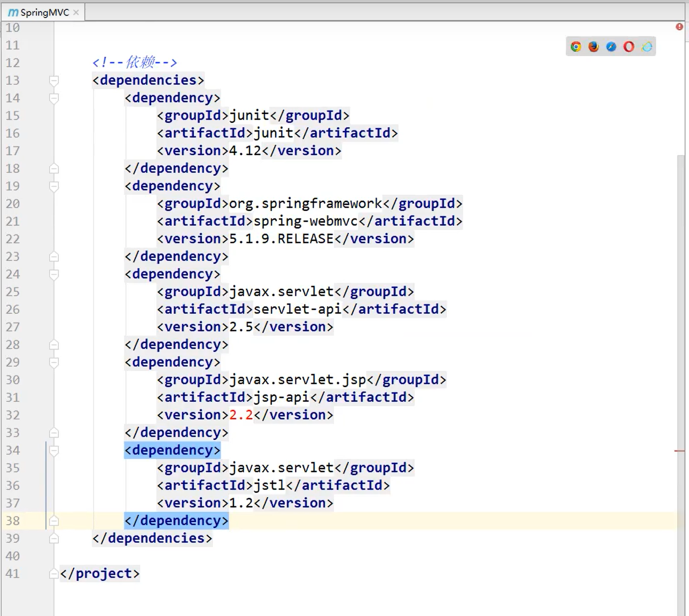
Task: Fold the closing dependencies marker at line 39
Action: point(54,538)
